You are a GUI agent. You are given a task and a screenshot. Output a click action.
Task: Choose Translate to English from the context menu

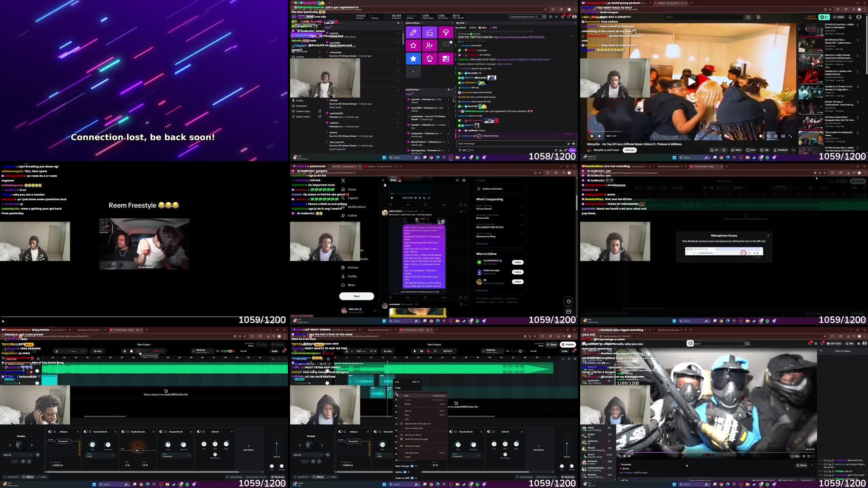[413, 446]
